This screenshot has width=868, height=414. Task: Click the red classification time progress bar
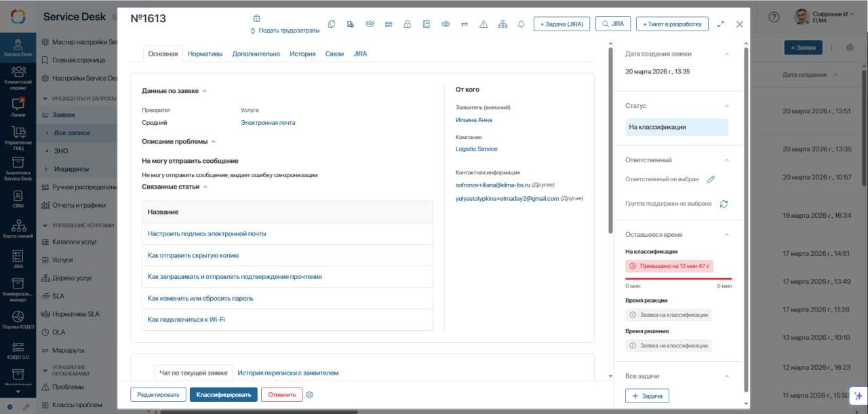pyautogui.click(x=678, y=278)
